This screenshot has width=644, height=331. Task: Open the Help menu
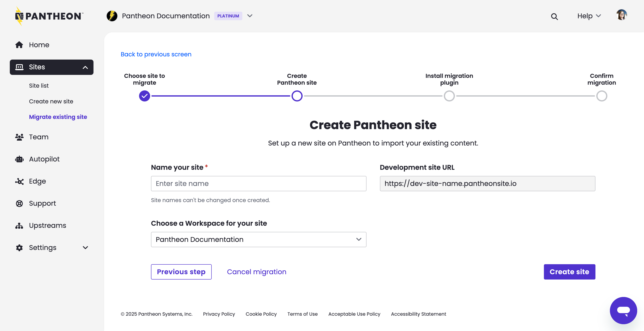(x=589, y=16)
